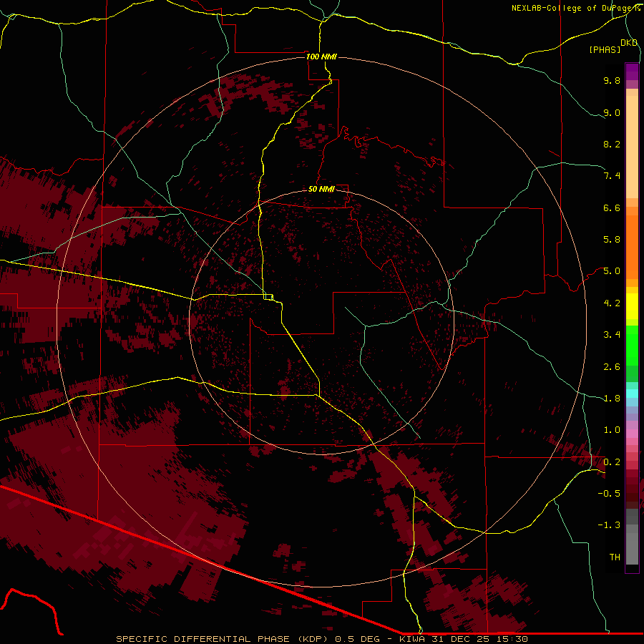Click the 15:30 timestamp in the footer
Screen dimensions: 644x644
(512, 639)
